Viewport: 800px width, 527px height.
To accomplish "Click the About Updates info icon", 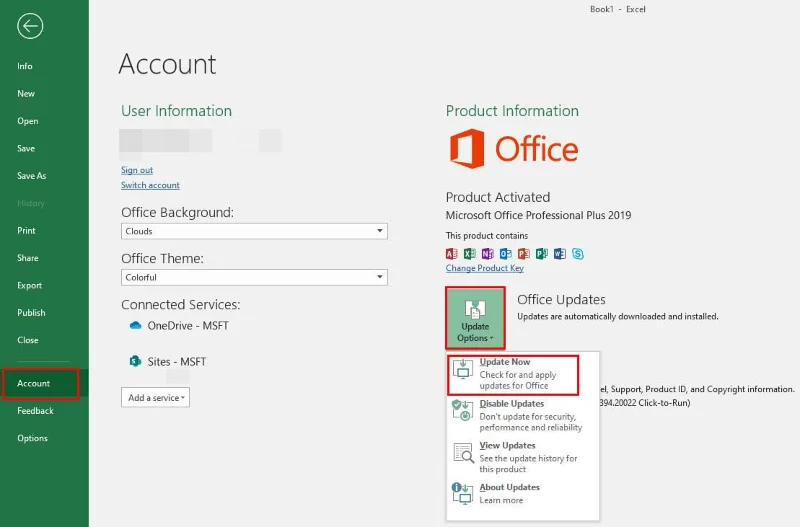I will click(x=463, y=493).
